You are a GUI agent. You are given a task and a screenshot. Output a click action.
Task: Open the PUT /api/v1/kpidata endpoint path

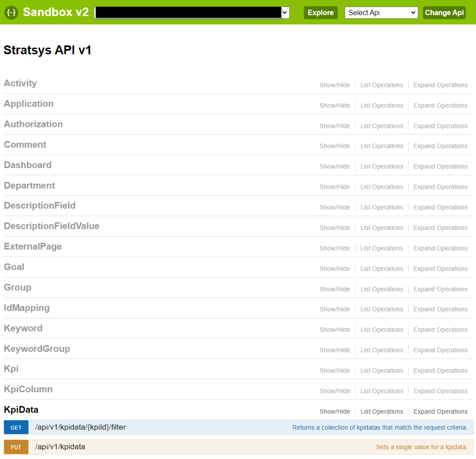point(60,447)
